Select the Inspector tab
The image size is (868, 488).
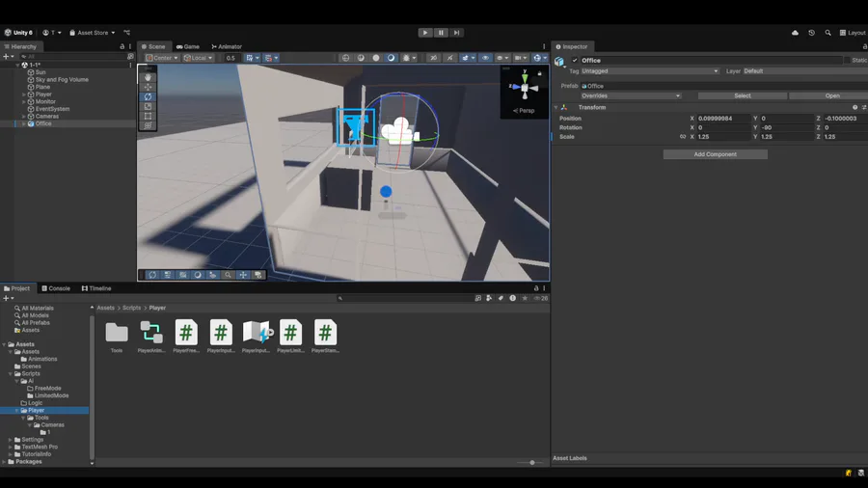tap(572, 46)
